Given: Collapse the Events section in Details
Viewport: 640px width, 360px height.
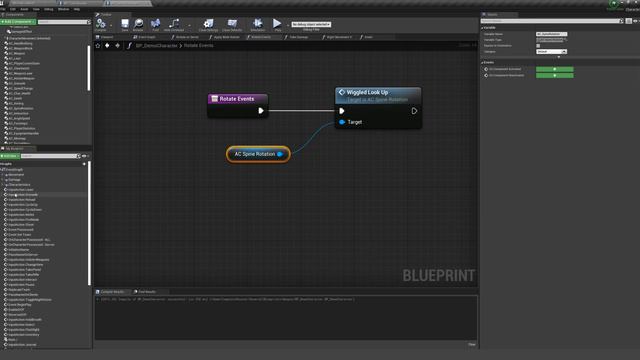Looking at the screenshot, I should tap(482, 62).
